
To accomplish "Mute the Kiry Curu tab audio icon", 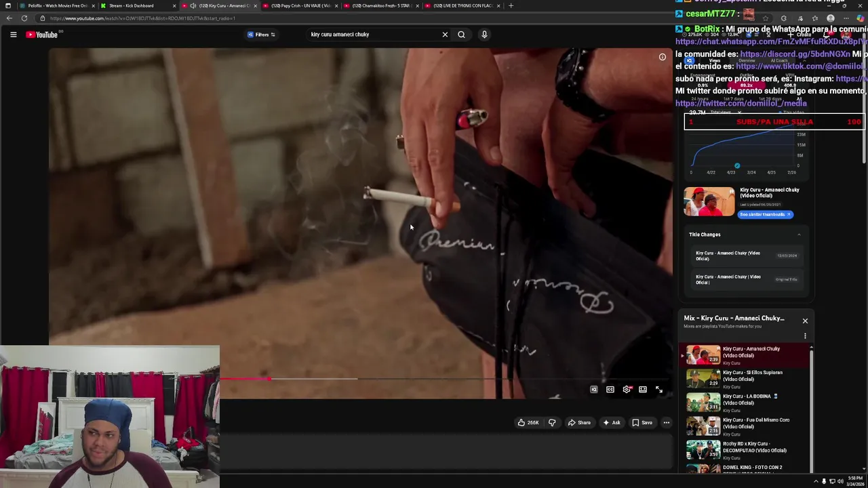I will coord(193,5).
